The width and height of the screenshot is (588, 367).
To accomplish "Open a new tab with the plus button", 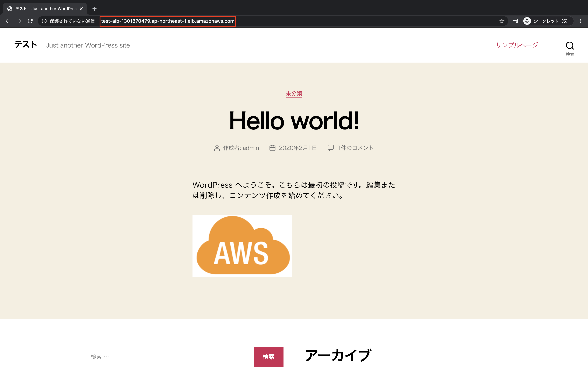I will point(94,9).
